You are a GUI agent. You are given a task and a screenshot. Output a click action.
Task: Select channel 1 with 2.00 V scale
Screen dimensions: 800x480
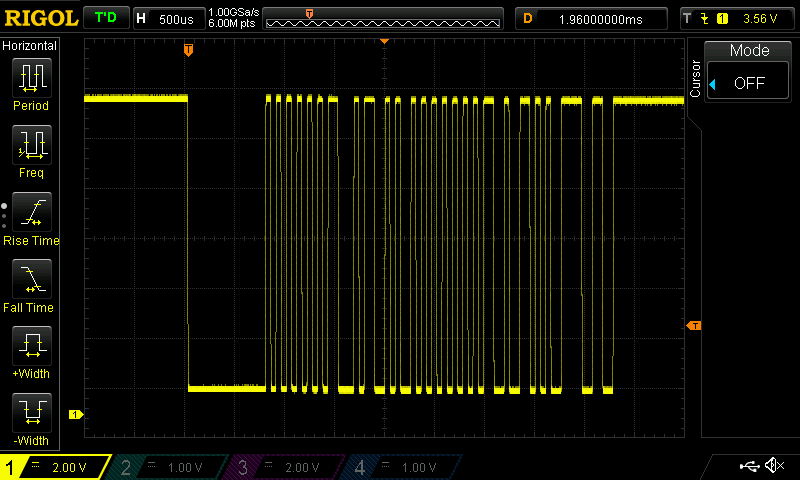tap(55, 467)
